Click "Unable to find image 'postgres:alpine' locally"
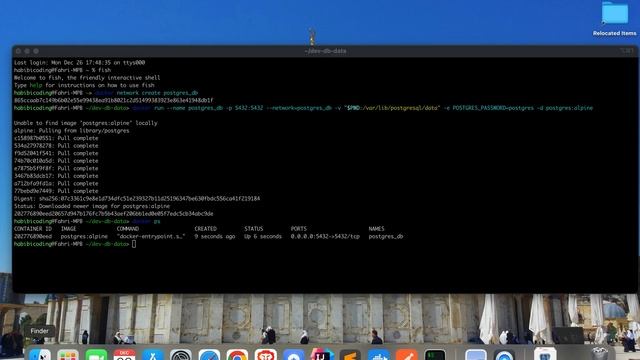The image size is (640, 360). 85,123
